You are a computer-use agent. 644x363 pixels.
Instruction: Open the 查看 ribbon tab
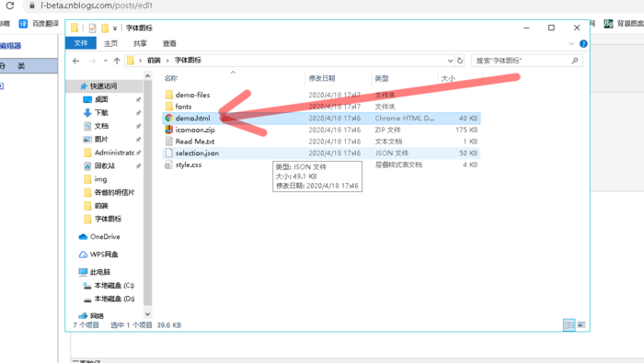point(169,43)
